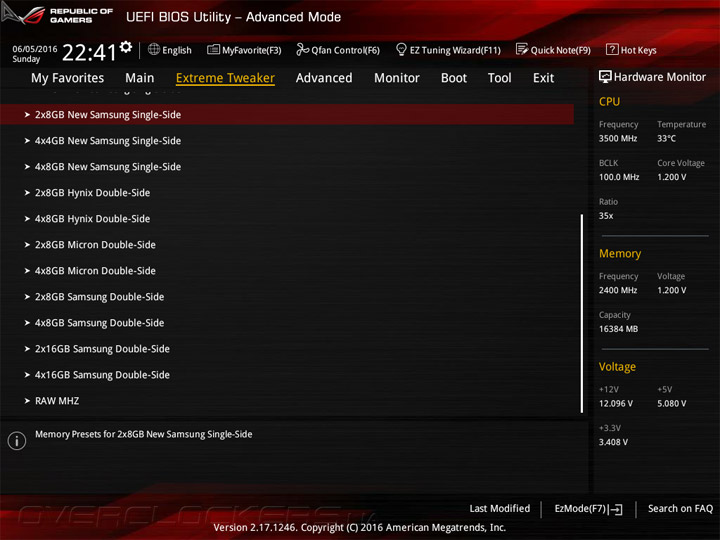The width and height of the screenshot is (720, 540).
Task: Click memory frequency 2400 MHz value
Action: (618, 290)
